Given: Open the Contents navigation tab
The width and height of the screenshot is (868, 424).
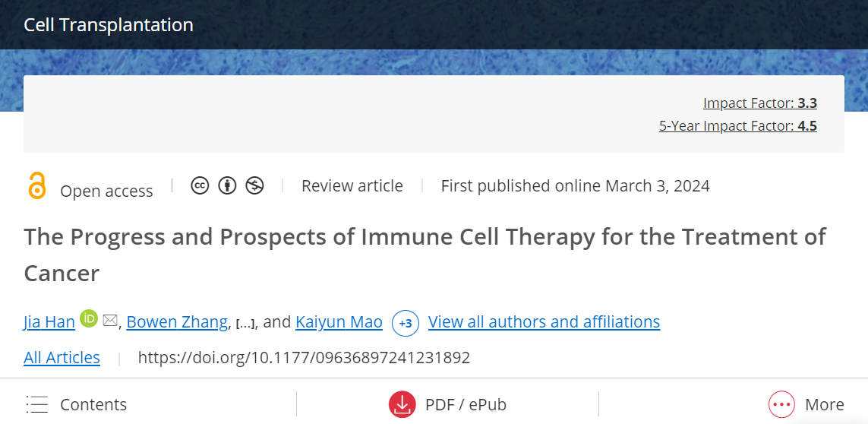Looking at the screenshot, I should [77, 404].
